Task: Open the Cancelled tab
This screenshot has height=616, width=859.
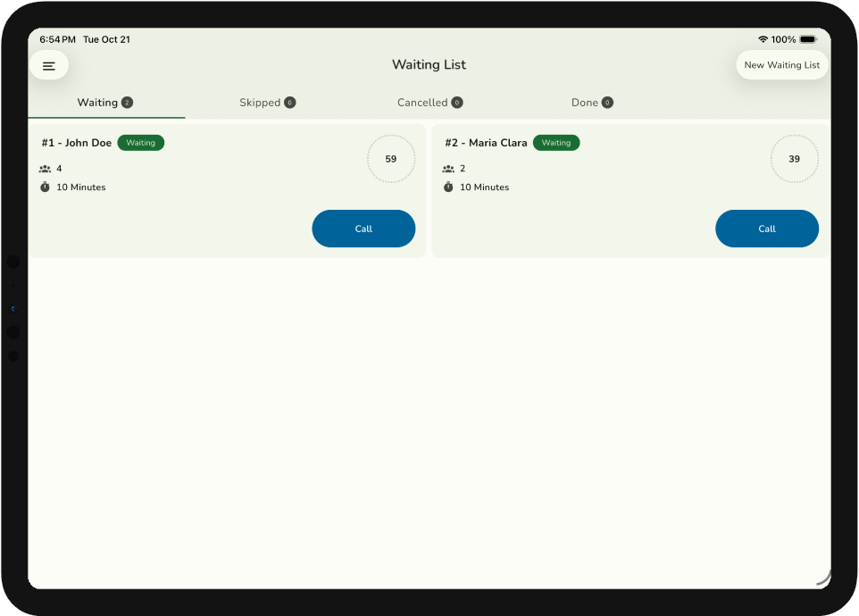Action: pos(422,103)
